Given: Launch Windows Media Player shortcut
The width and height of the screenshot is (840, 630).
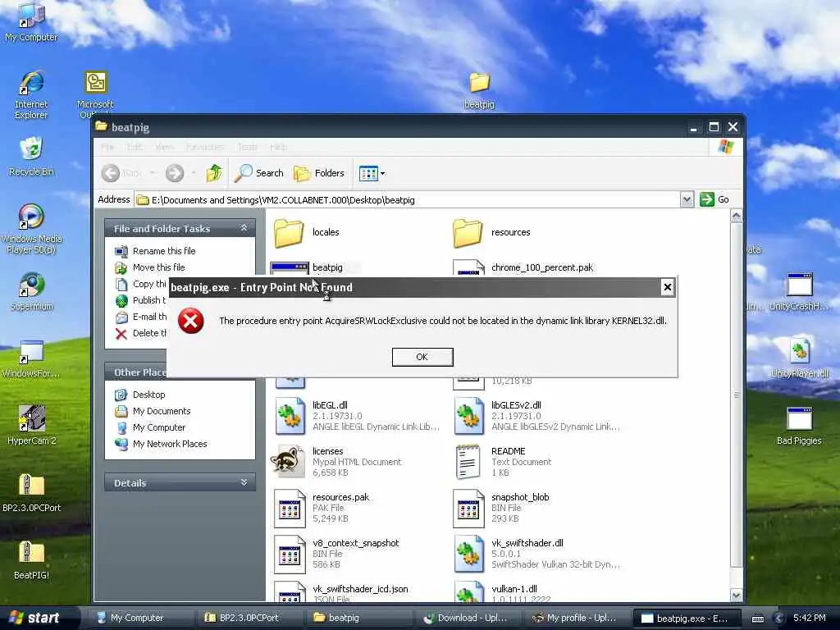Looking at the screenshot, I should click(31, 229).
